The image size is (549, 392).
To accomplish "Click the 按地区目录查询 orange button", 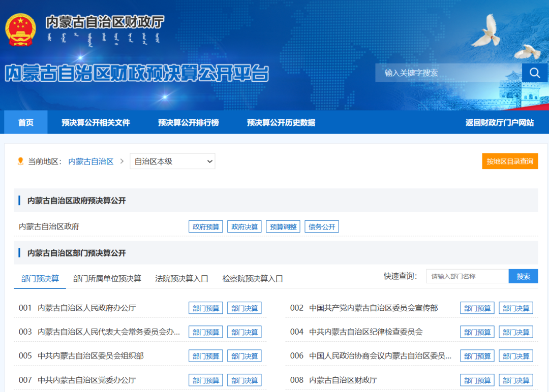I will [510, 161].
